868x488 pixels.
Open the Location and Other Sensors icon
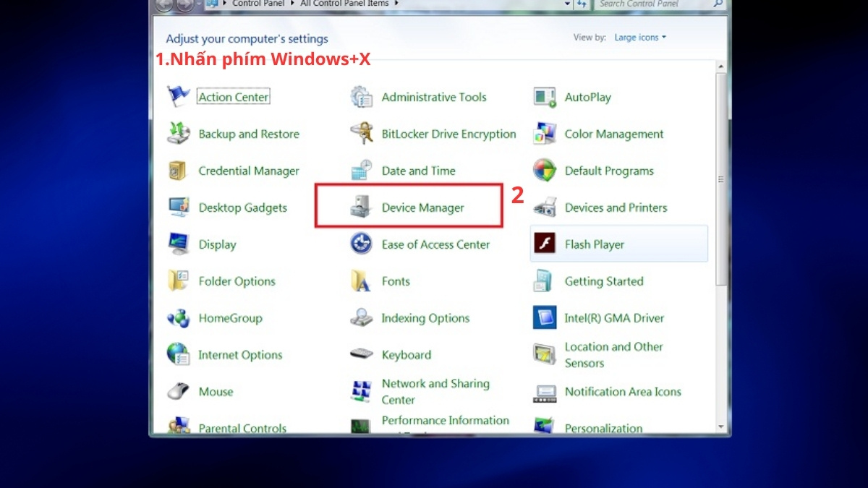(x=545, y=355)
